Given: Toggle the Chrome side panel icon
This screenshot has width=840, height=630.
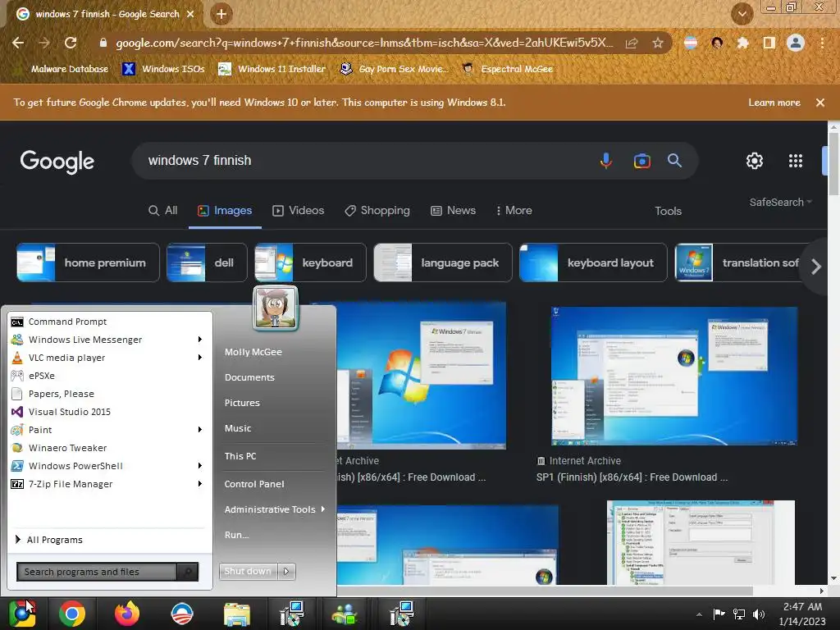Looking at the screenshot, I should 769,43.
